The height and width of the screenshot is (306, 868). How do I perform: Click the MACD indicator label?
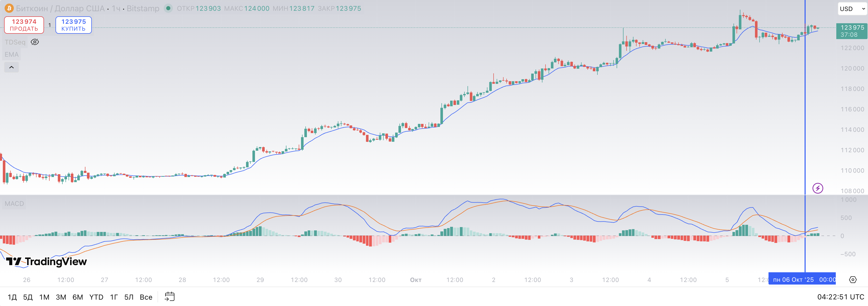[x=14, y=204]
